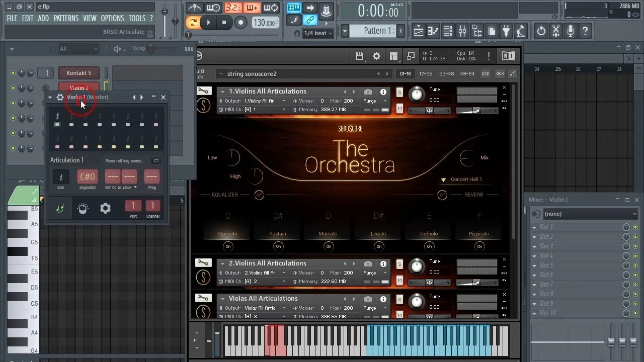Click the Record button
Image resolution: width=644 pixels, height=362 pixels.
(241, 23)
